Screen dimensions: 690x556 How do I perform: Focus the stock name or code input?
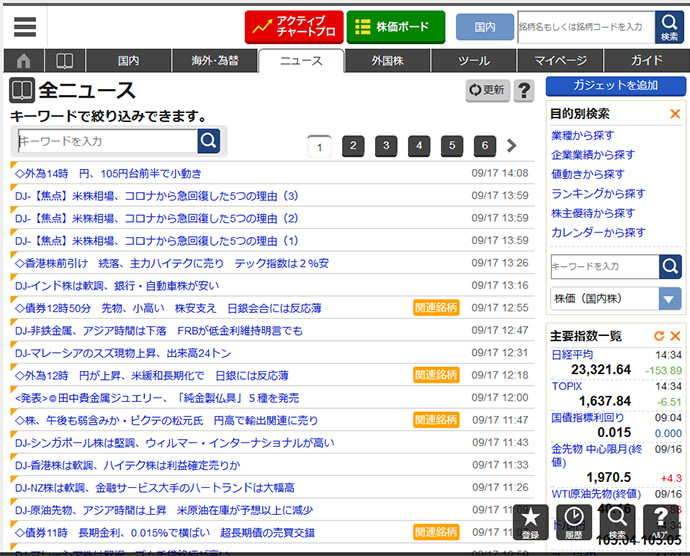tap(586, 27)
